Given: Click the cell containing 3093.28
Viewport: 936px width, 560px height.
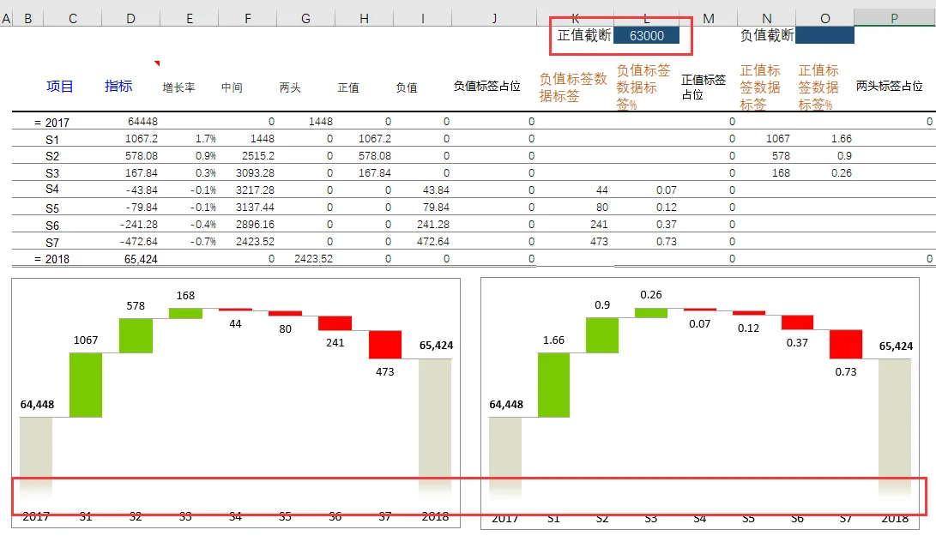Looking at the screenshot, I should (x=255, y=173).
